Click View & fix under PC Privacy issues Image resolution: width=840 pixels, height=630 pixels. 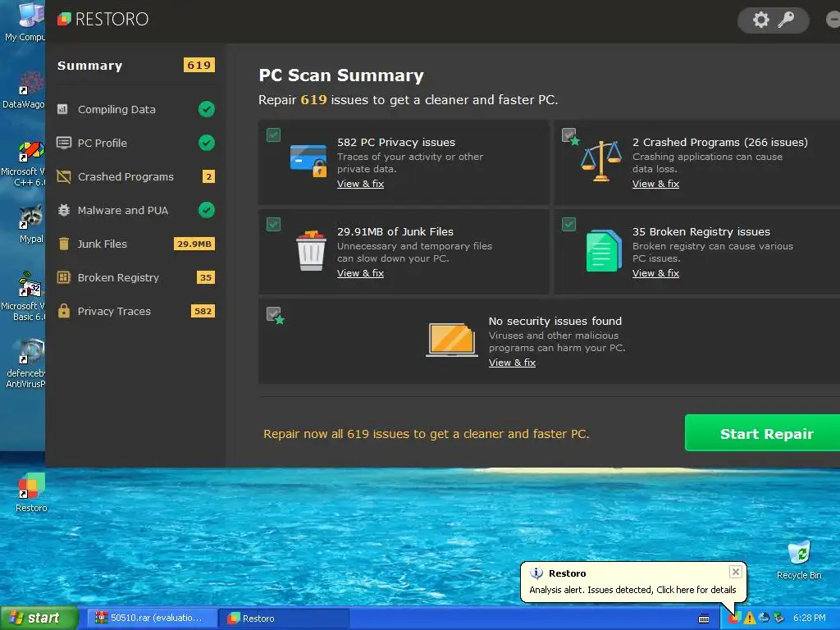pyautogui.click(x=360, y=184)
